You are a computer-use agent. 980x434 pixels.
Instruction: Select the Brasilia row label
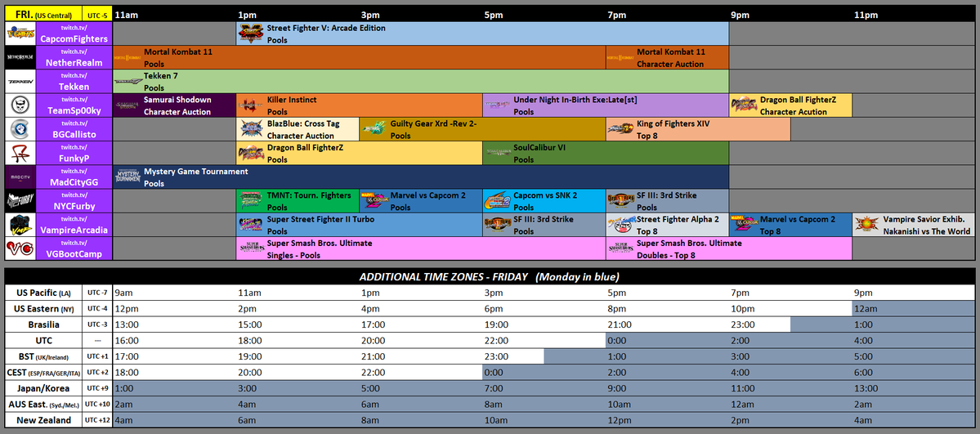tap(43, 324)
